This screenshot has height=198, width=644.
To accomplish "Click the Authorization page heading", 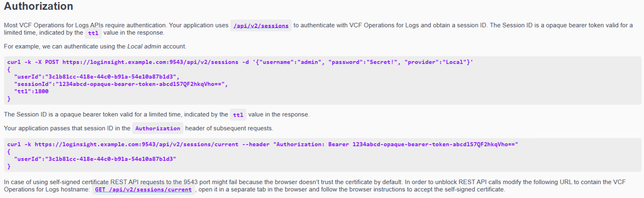I will point(38,6).
